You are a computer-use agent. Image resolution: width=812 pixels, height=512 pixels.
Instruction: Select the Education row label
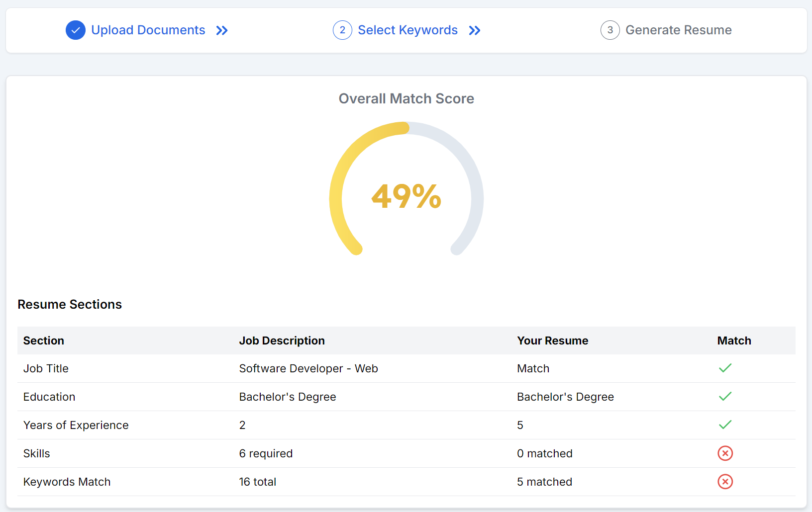click(49, 397)
